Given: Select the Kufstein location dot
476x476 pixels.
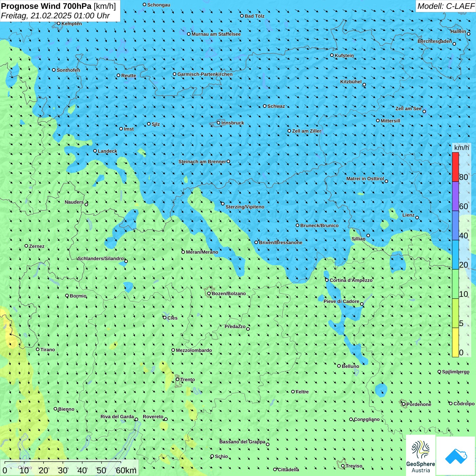Looking at the screenshot, I should coord(332,55).
